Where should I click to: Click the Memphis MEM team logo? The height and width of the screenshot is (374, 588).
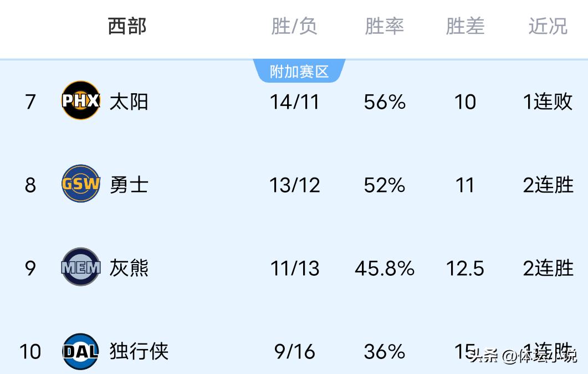(x=81, y=267)
